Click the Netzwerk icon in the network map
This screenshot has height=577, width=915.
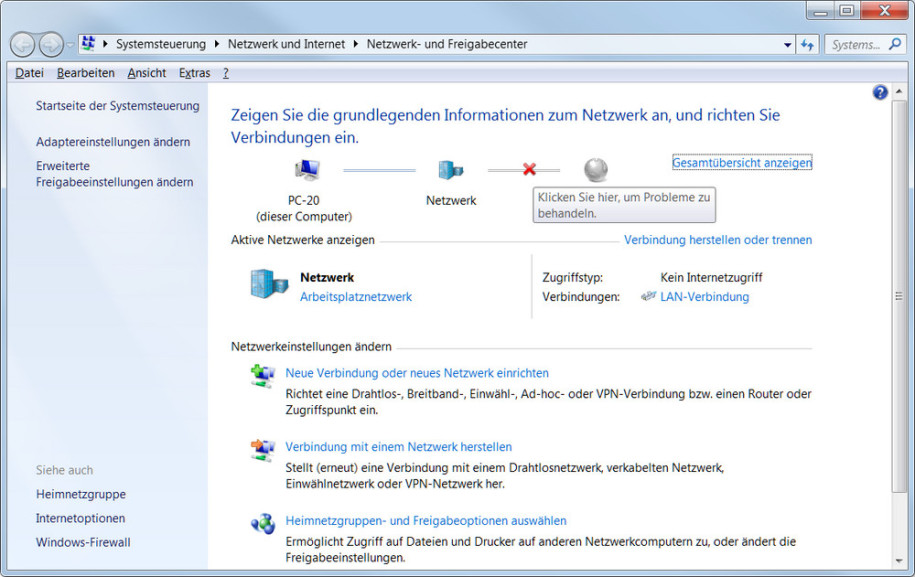[x=450, y=170]
